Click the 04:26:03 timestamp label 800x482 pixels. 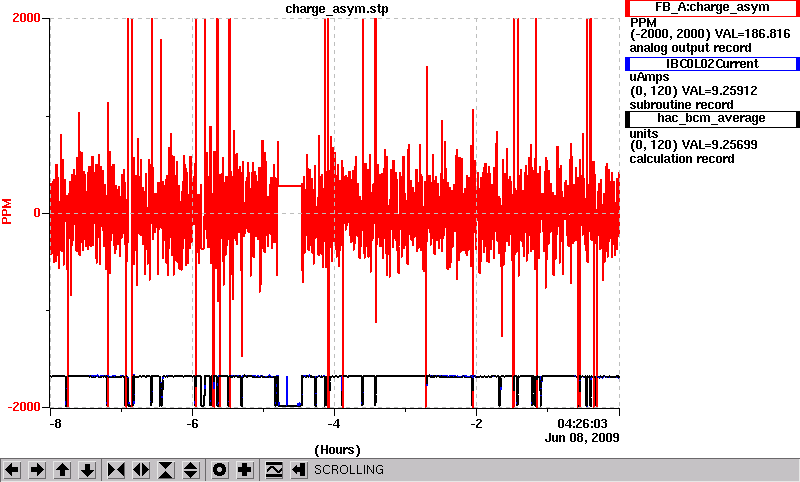pyautogui.click(x=582, y=424)
